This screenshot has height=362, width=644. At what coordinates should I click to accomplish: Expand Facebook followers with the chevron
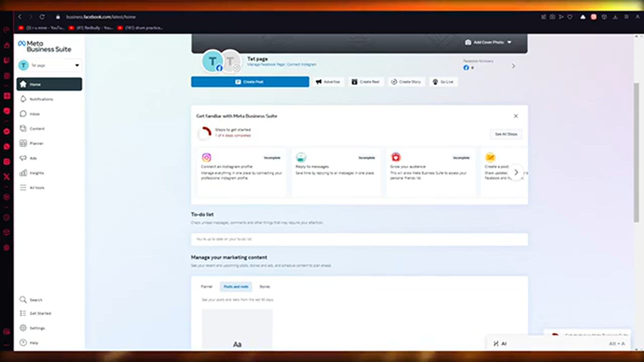[x=513, y=66]
